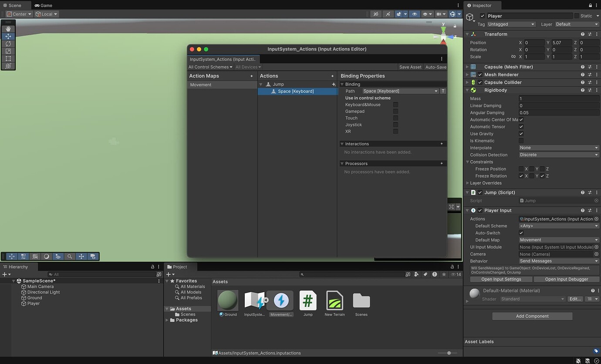Image resolution: width=601 pixels, height=364 pixels.
Task: Select the Move tool
Action: pos(8,36)
